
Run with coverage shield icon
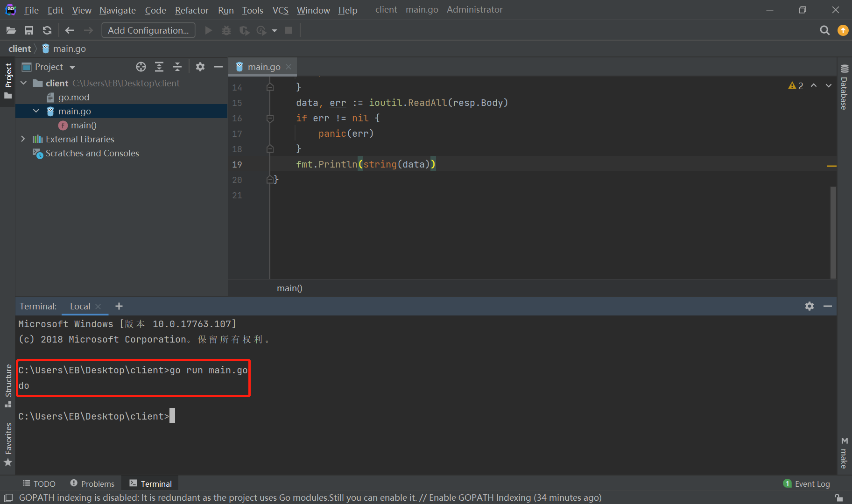click(x=244, y=30)
